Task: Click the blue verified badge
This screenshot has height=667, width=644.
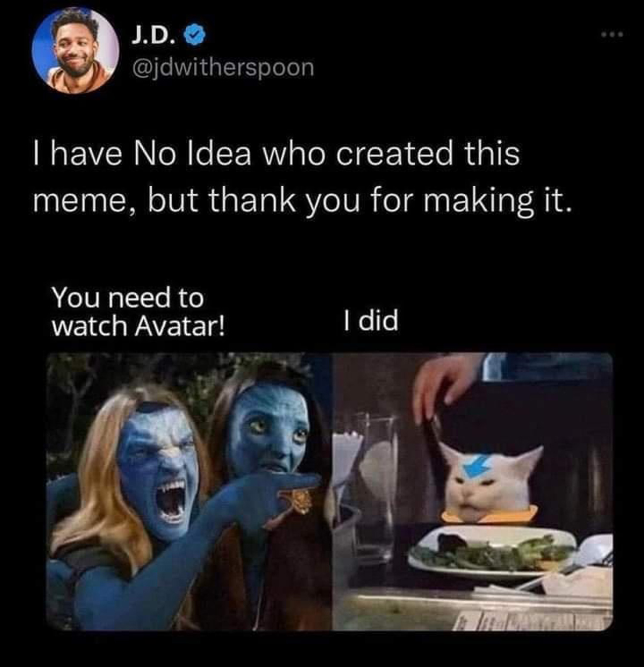Action: 193,36
